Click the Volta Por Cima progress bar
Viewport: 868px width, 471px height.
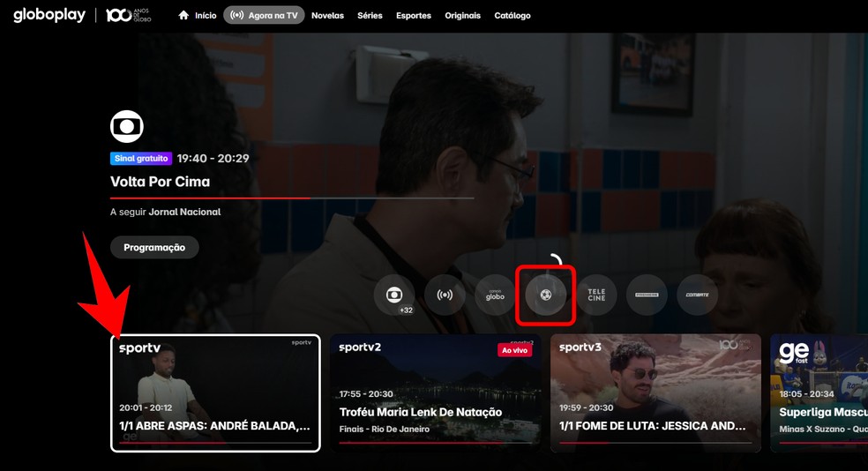click(x=292, y=198)
